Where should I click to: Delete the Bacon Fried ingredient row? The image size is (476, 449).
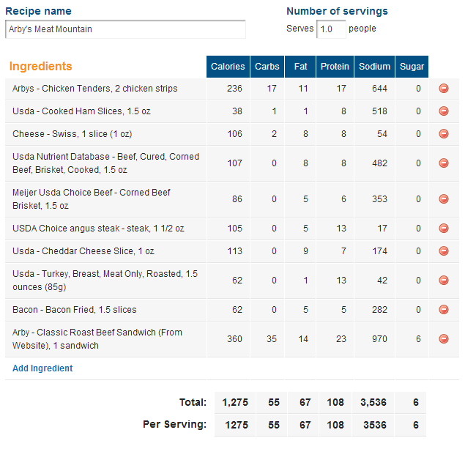pos(444,310)
